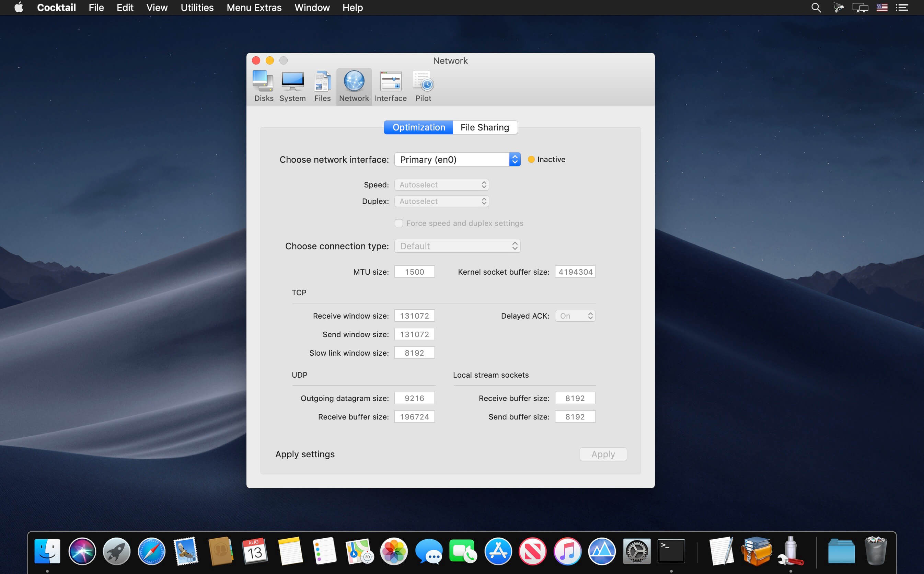Open Contacts book in the Dock

[x=220, y=551]
